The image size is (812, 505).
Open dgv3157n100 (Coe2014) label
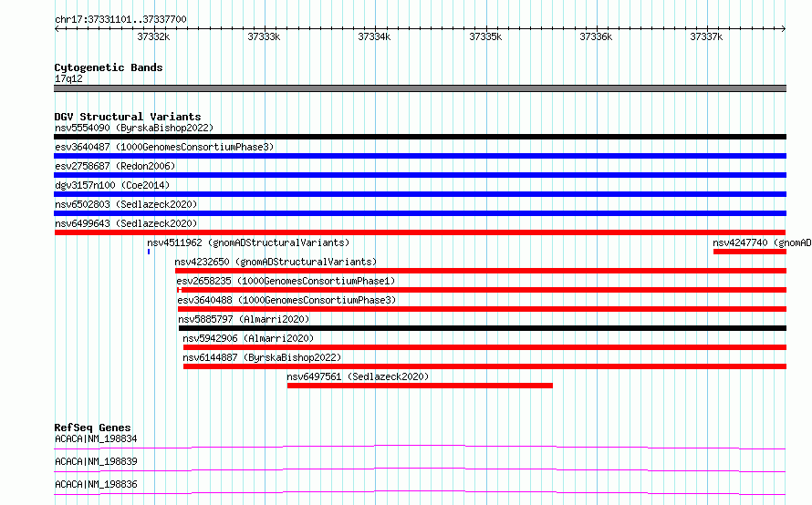112,185
